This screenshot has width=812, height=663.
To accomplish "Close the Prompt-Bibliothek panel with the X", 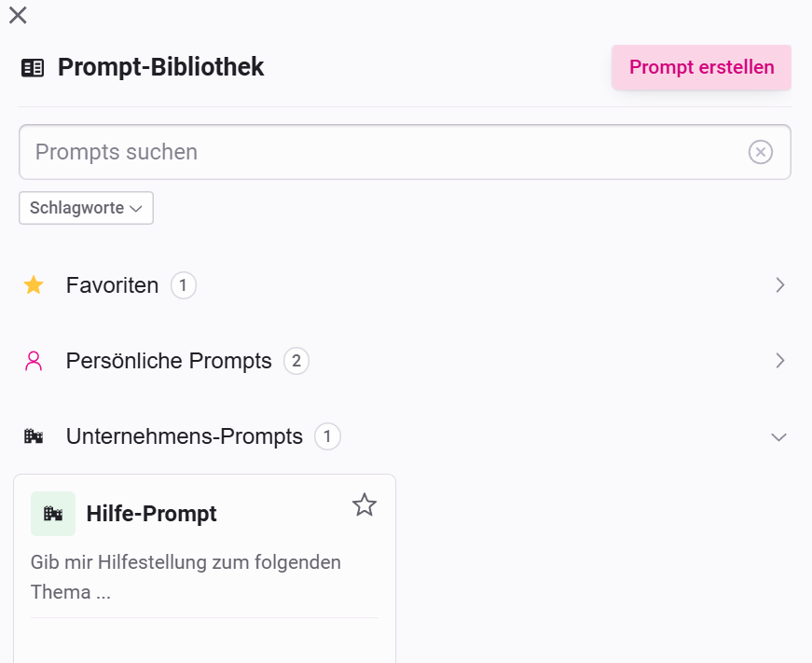I will point(17,15).
